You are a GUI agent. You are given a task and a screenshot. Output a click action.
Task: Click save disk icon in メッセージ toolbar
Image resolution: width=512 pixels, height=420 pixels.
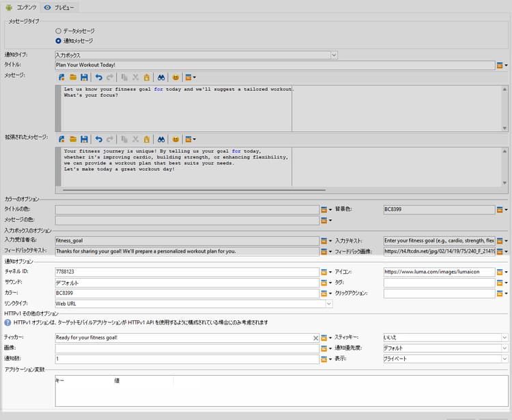pyautogui.click(x=84, y=77)
